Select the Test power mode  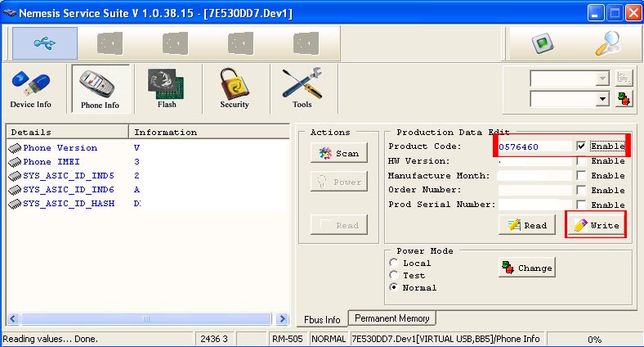(x=394, y=275)
